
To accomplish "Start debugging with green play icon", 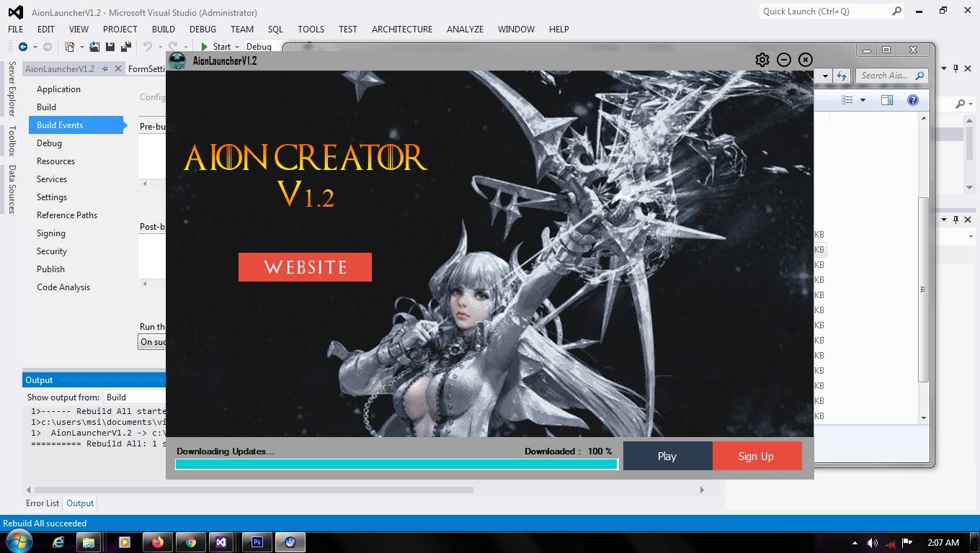I will 205,47.
